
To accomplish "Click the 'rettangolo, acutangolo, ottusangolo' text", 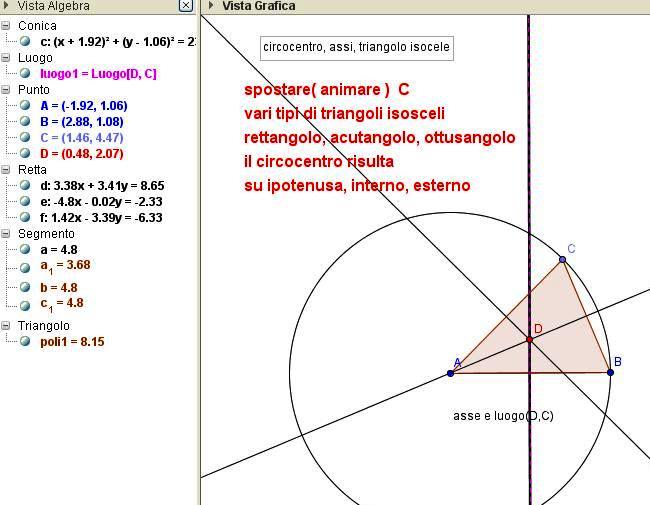I will pyautogui.click(x=380, y=138).
